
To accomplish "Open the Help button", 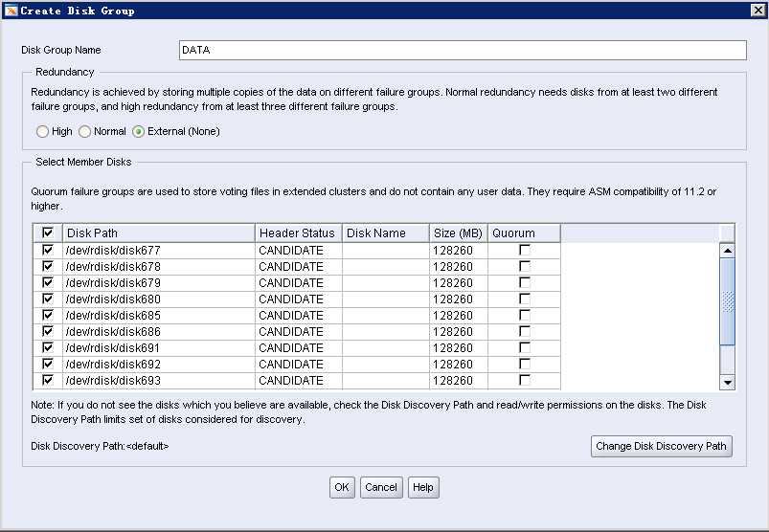I will pyautogui.click(x=422, y=487).
